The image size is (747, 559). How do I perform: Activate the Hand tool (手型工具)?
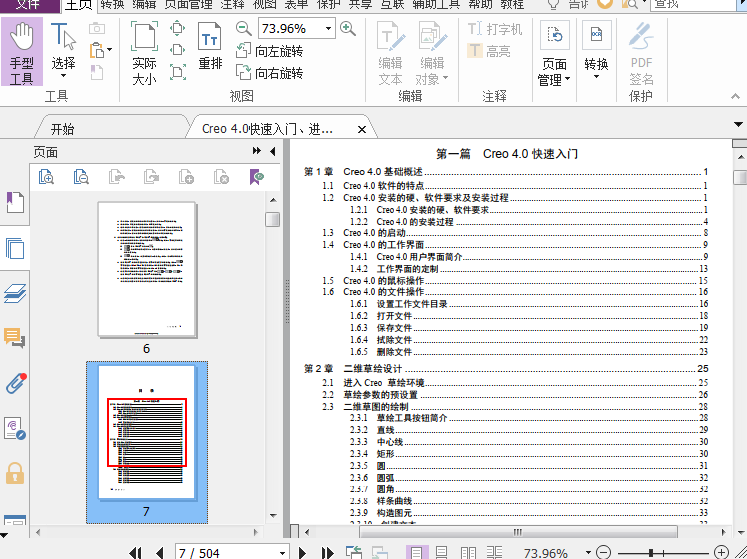tap(22, 52)
